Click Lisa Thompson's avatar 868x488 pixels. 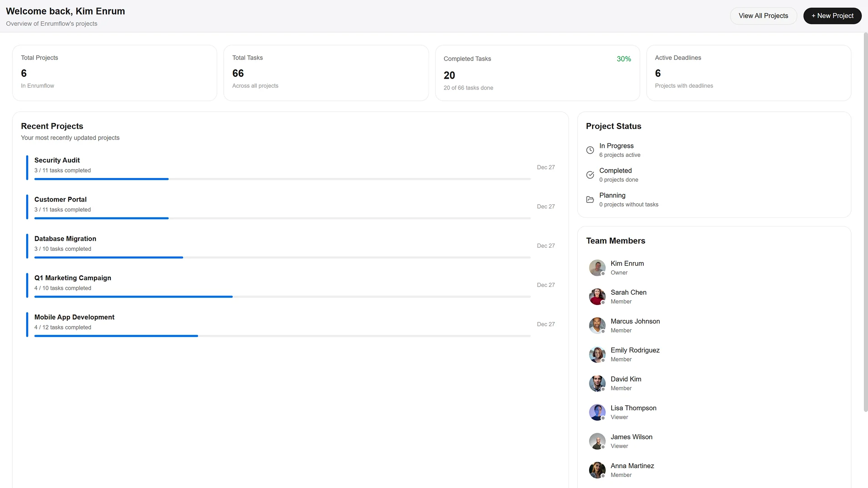pyautogui.click(x=597, y=412)
